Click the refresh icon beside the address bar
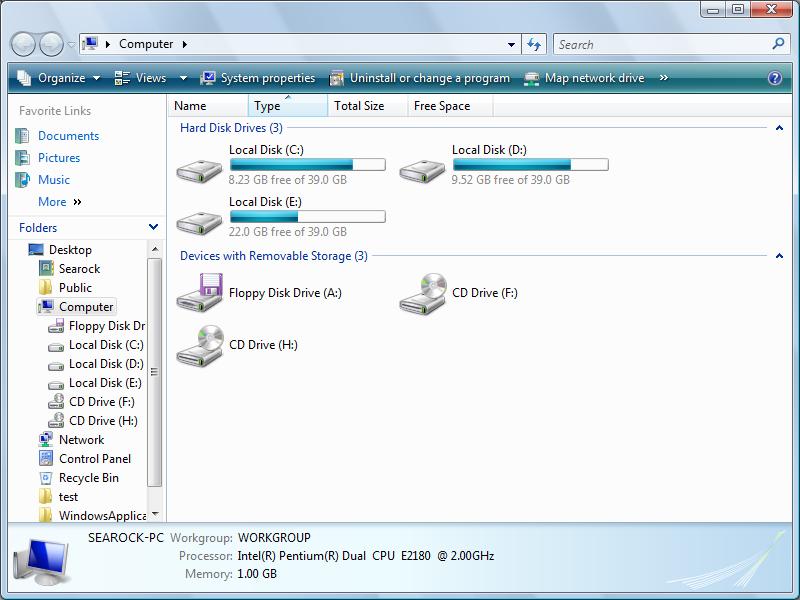 pos(533,44)
